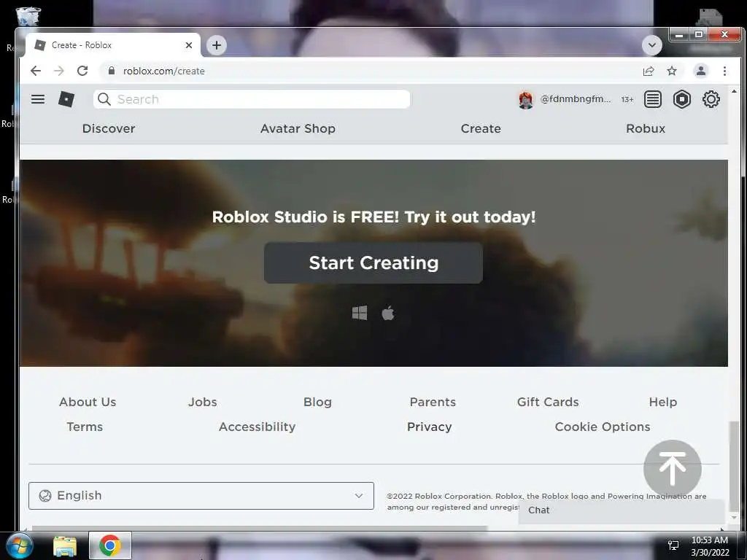Click the search magnifier icon

tap(104, 99)
